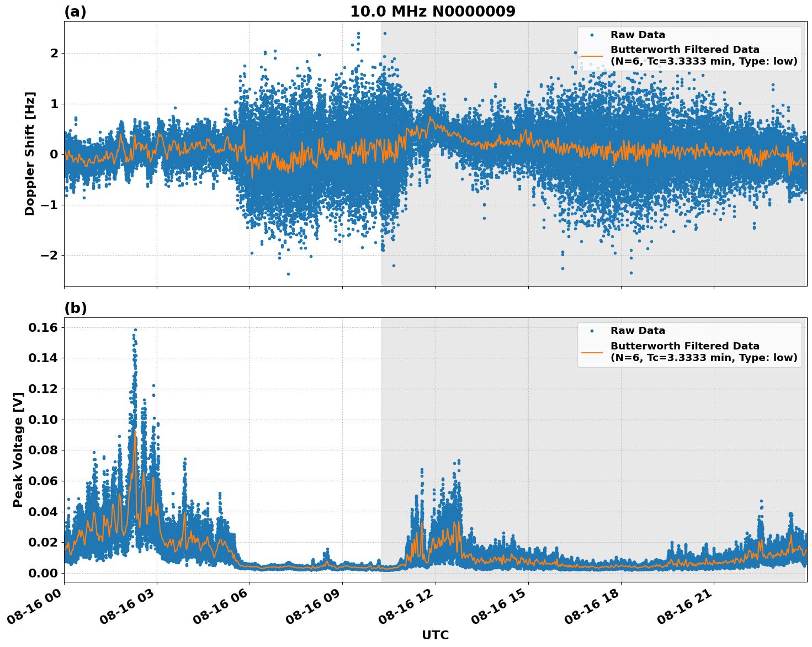
Task: Select the subplot label (b)
Action: pyautogui.click(x=76, y=307)
